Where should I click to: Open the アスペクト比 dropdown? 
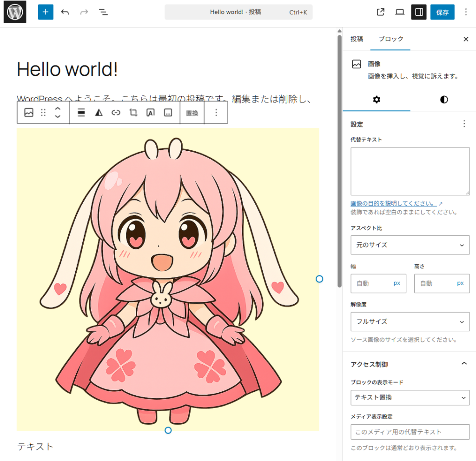tap(410, 245)
